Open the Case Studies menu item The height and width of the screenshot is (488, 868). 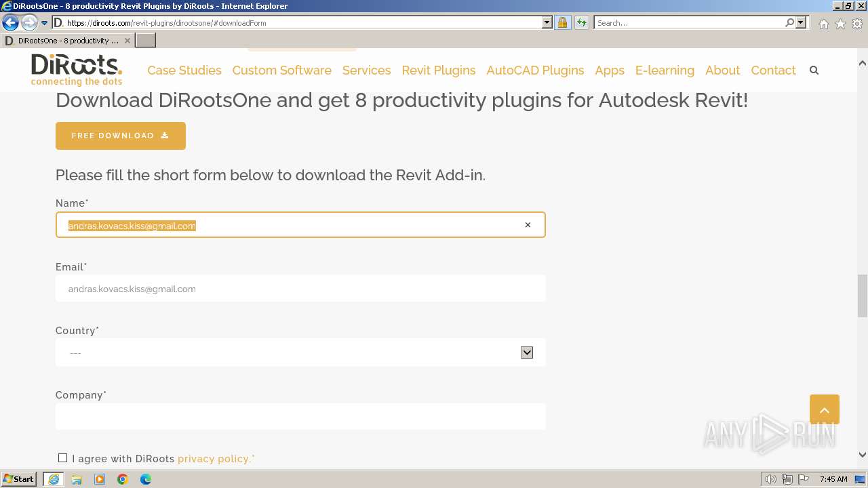[184, 70]
